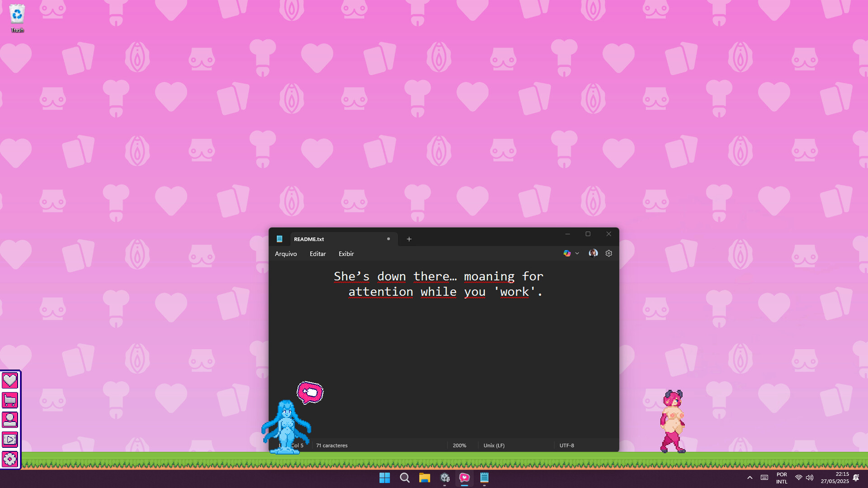Select the heart icon in the sidebar
The width and height of the screenshot is (868, 488).
click(x=10, y=380)
